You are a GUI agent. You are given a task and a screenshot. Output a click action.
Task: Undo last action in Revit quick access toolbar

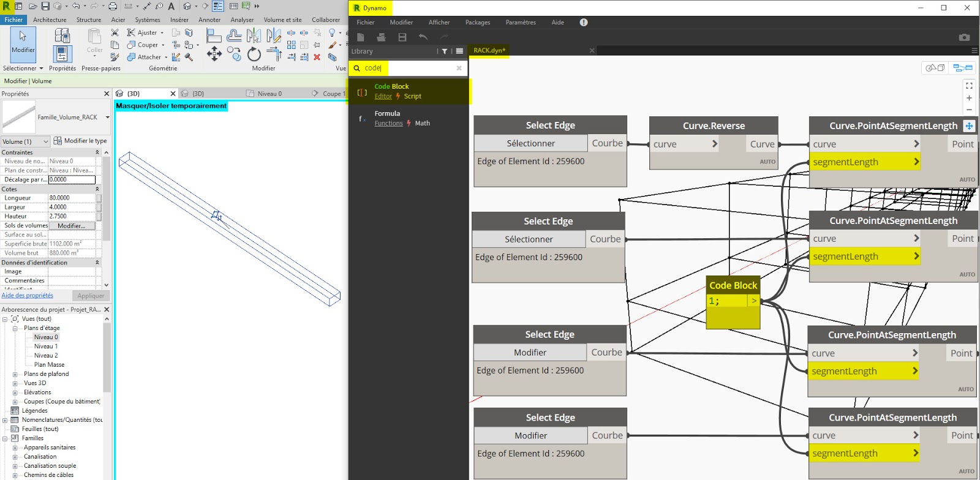coord(76,6)
